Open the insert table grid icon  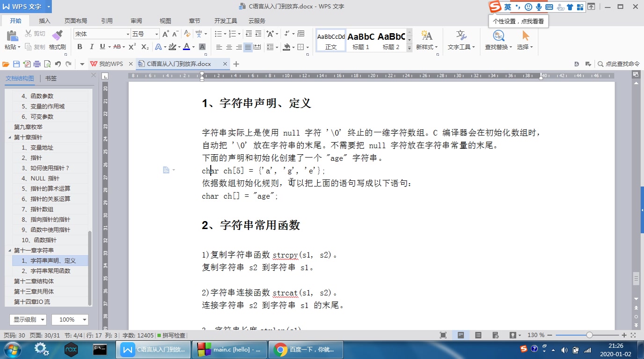tap(301, 34)
